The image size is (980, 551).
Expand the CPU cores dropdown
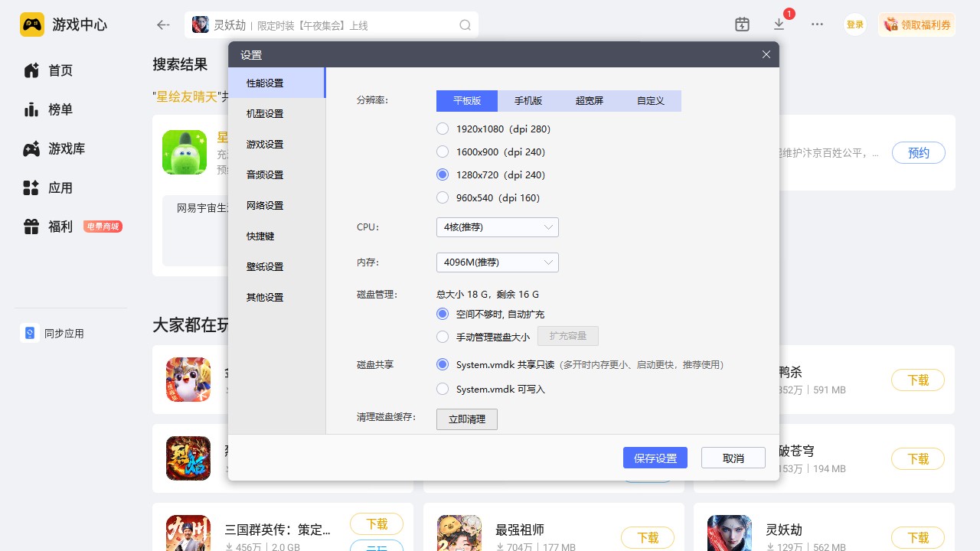(497, 227)
